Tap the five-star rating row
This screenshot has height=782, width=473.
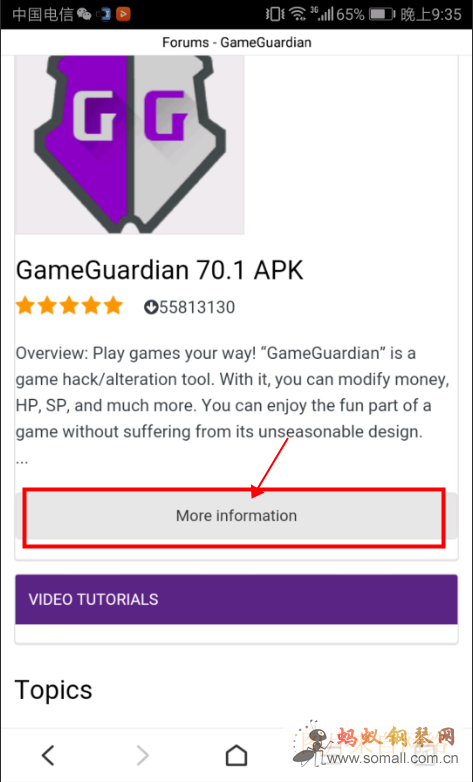(x=69, y=306)
